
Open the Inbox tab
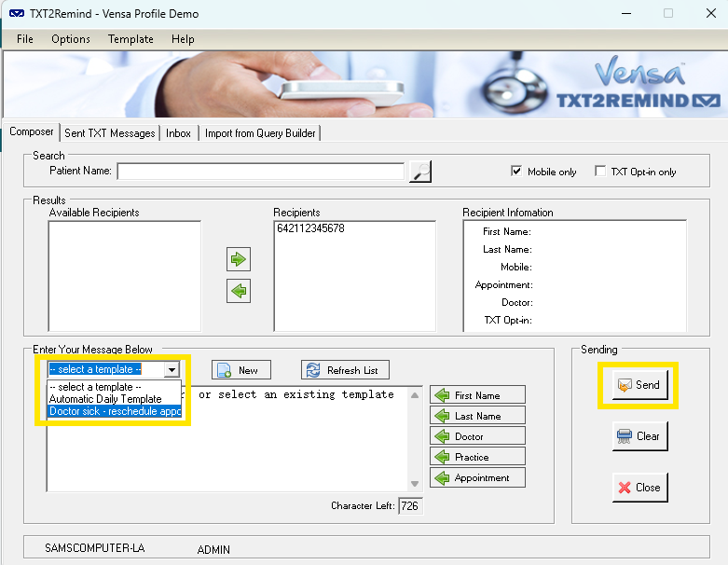click(x=178, y=133)
